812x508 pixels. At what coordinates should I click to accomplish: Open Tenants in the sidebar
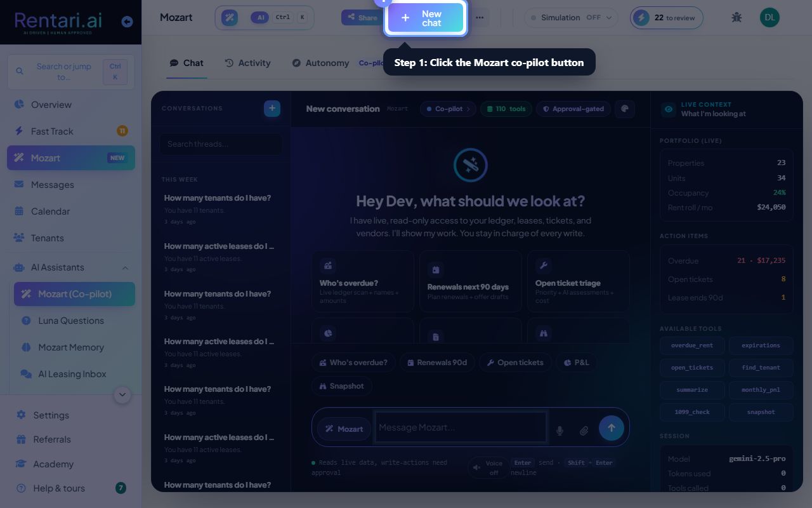[x=71, y=238]
